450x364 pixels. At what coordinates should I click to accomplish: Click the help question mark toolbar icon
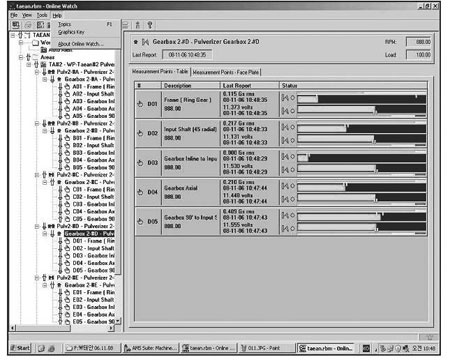coord(150,25)
